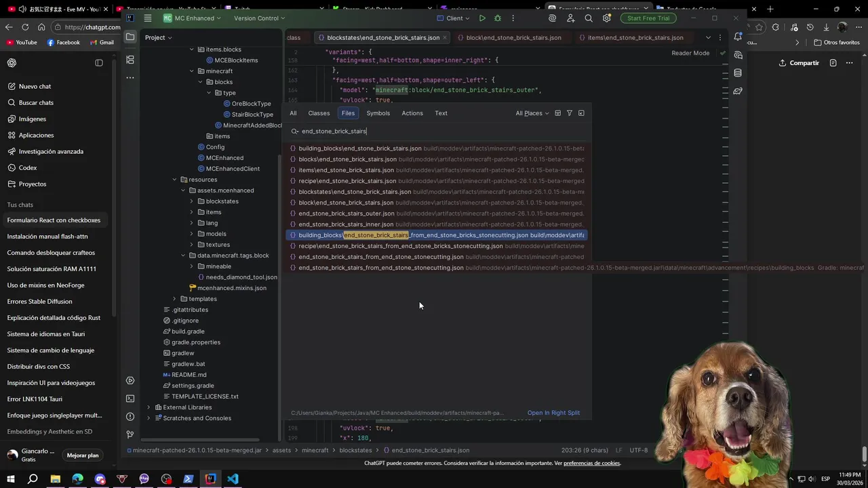Click Compartir share button
This screenshot has width=868, height=488.
coord(799,63)
